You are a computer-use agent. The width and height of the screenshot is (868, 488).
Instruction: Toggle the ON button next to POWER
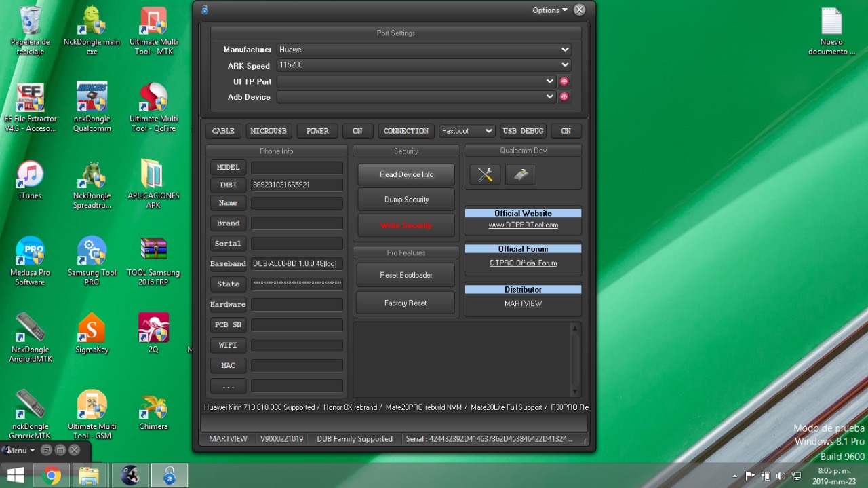coord(357,131)
